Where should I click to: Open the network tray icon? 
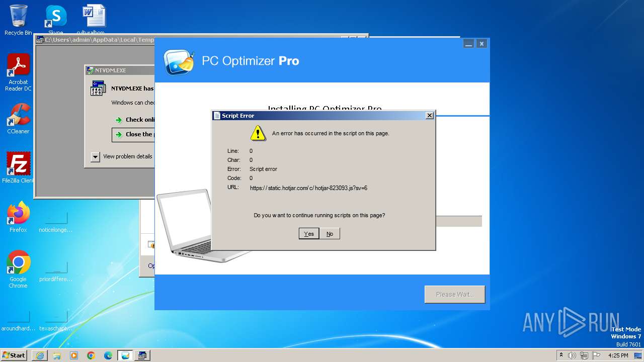[584, 355]
